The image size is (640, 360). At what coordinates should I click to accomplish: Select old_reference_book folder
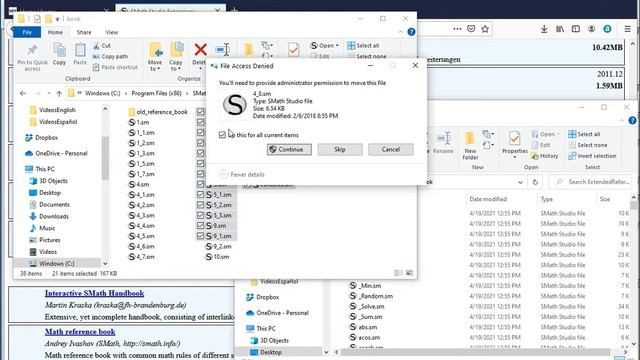pyautogui.click(x=158, y=112)
